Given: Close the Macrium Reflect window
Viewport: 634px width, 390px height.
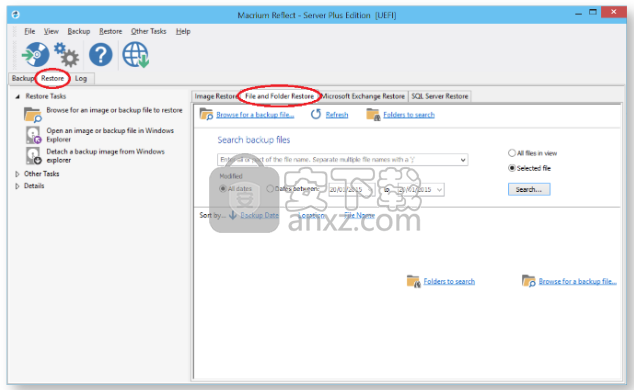Looking at the screenshot, I should click(x=613, y=12).
